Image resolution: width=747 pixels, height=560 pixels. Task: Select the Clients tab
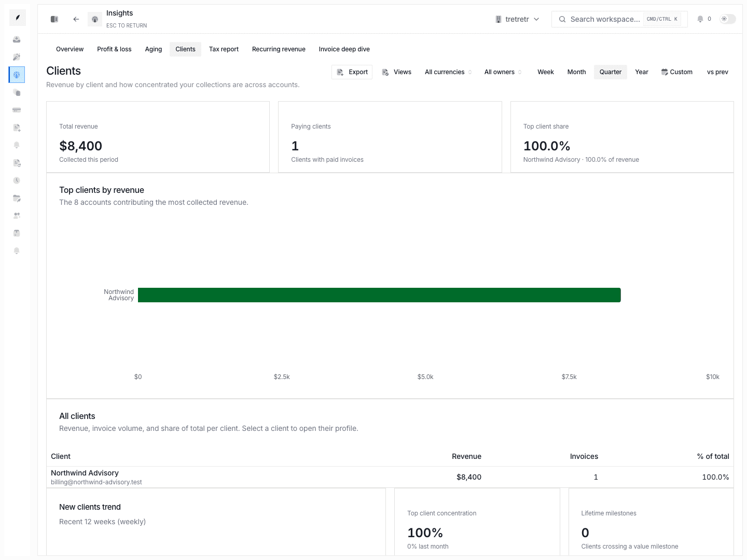click(185, 49)
